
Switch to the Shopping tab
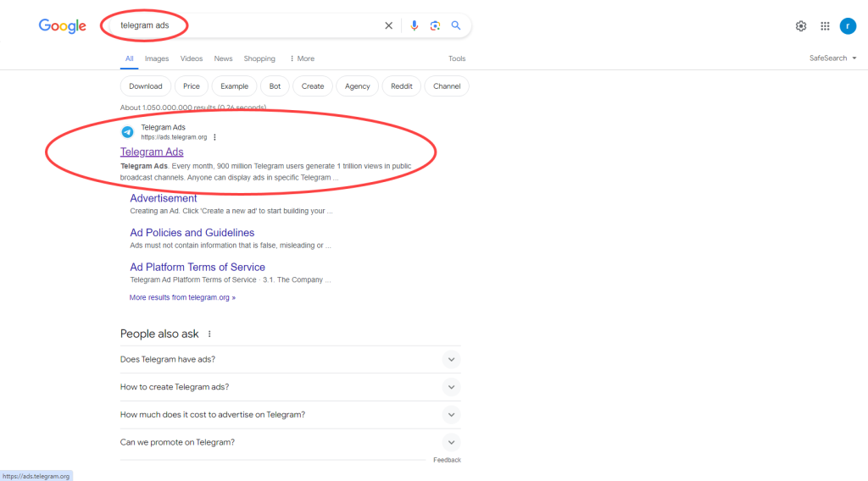coord(259,58)
